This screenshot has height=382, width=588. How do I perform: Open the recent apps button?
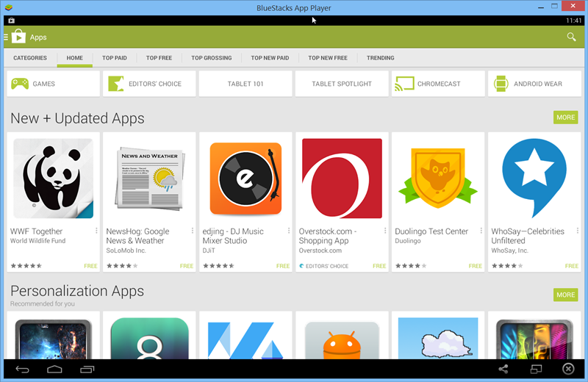point(87,370)
